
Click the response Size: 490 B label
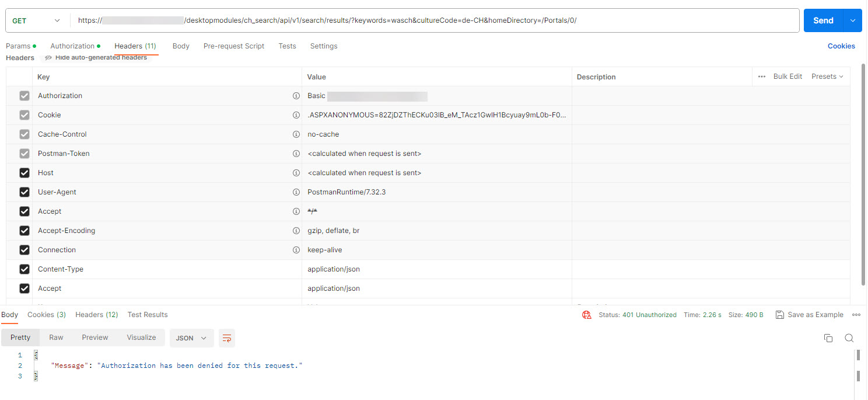pos(746,315)
